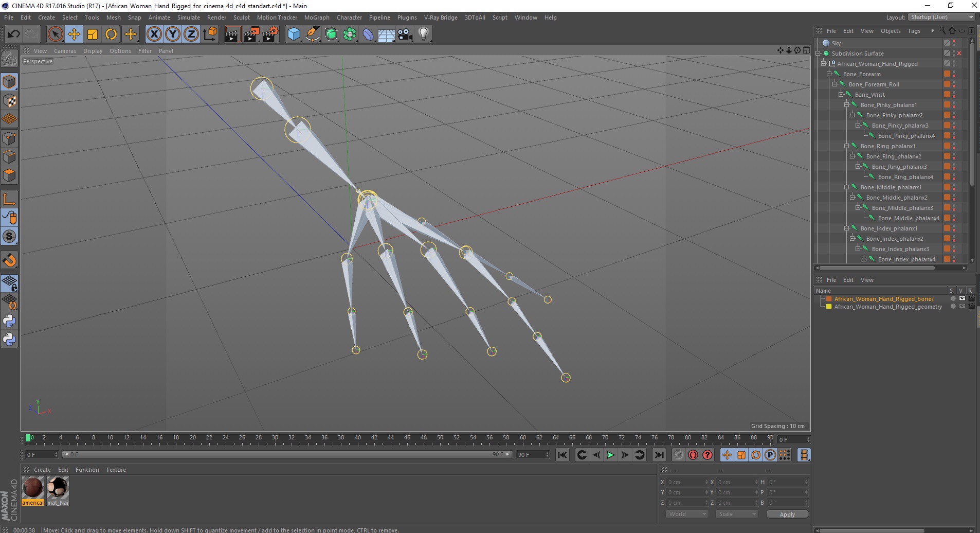Viewport: 980px width, 533px height.
Task: Toggle the coordinate system icon
Action: [210, 34]
